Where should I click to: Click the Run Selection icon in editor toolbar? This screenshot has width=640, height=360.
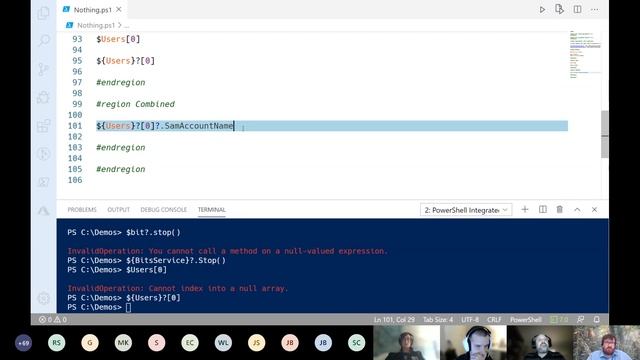coord(560,9)
